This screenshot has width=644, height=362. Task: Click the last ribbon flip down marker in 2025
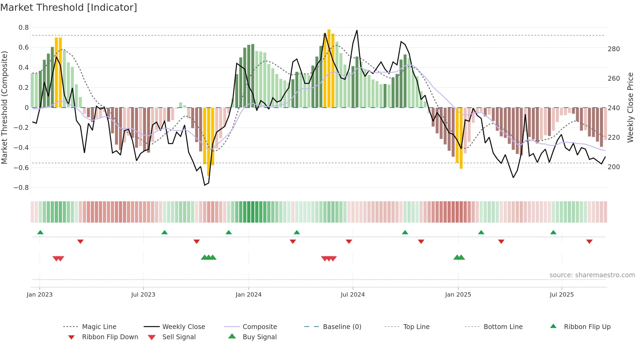(589, 242)
